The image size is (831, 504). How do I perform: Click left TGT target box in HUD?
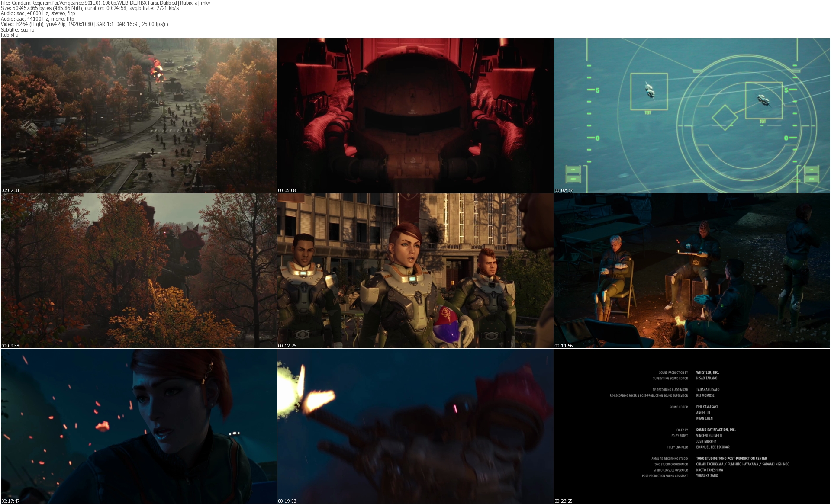click(648, 91)
